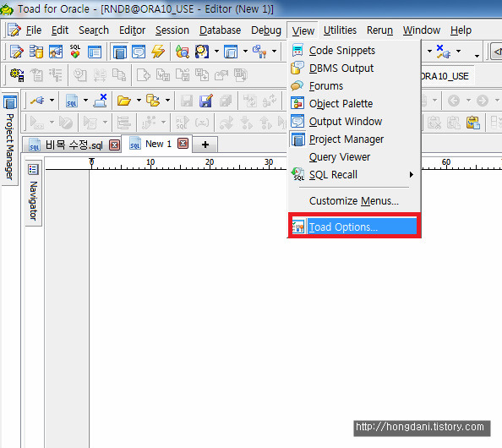Expand dropdown beside the window-layout toolbar icon
The image size is (502, 448).
pos(245,51)
